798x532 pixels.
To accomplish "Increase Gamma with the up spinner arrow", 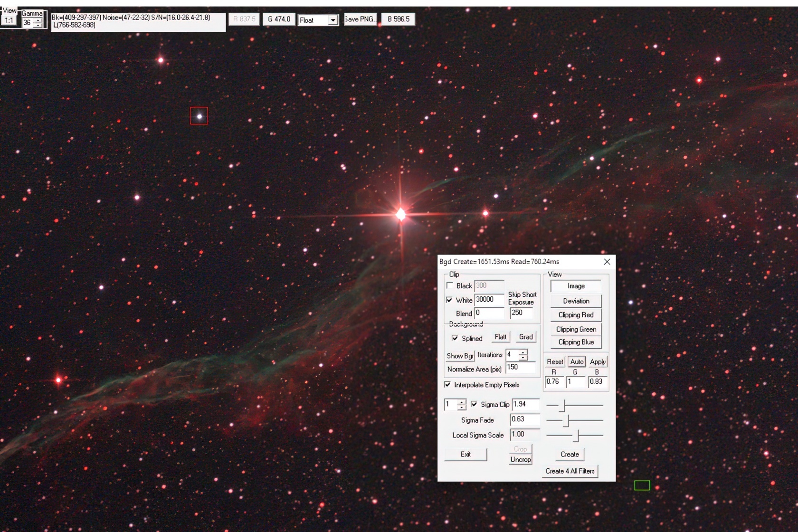I will (x=38, y=20).
